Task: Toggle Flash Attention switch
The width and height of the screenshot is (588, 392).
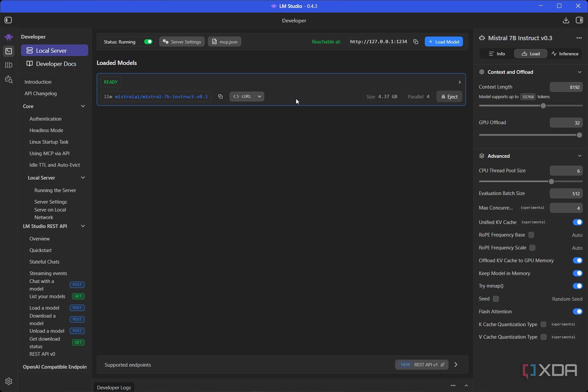Action: (x=577, y=312)
